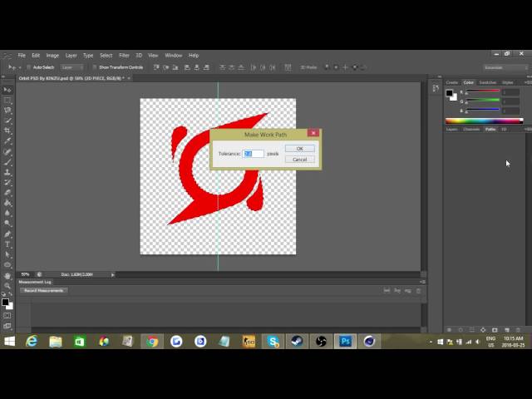Select the Dodge tool
The width and height of the screenshot is (532, 399).
pyautogui.click(x=7, y=224)
